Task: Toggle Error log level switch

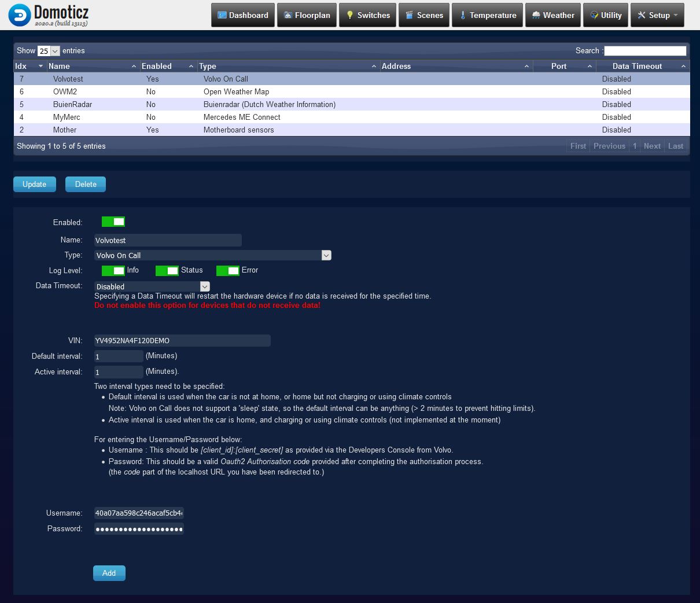Action: click(228, 271)
